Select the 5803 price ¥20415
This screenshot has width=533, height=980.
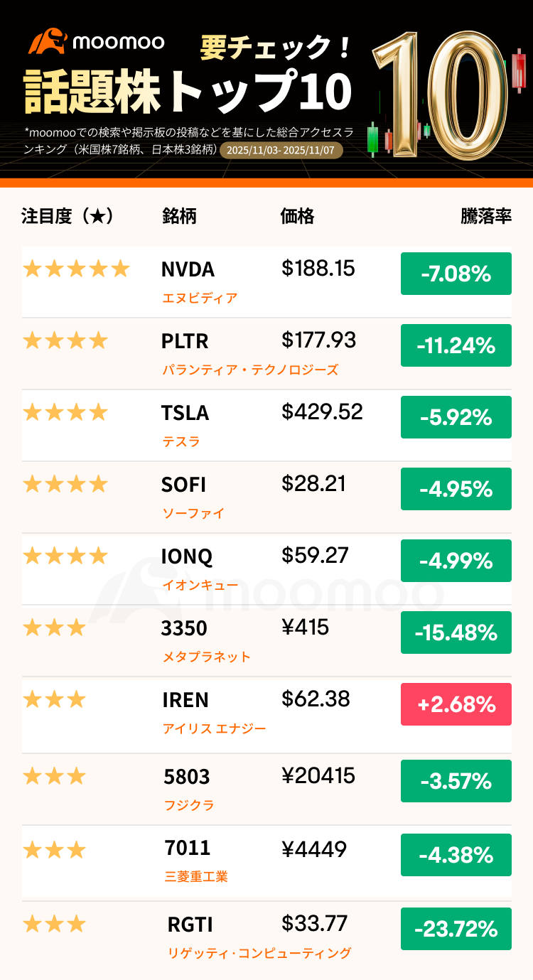tap(318, 776)
